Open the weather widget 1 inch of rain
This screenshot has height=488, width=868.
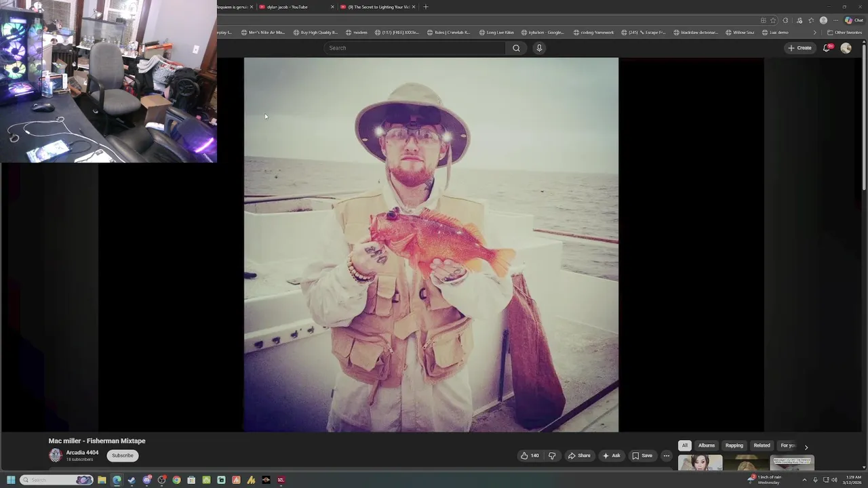coord(765,480)
